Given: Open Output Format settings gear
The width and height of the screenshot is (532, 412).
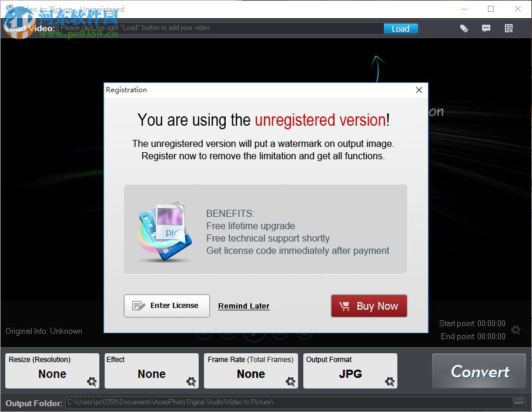Looking at the screenshot, I should coord(390,382).
